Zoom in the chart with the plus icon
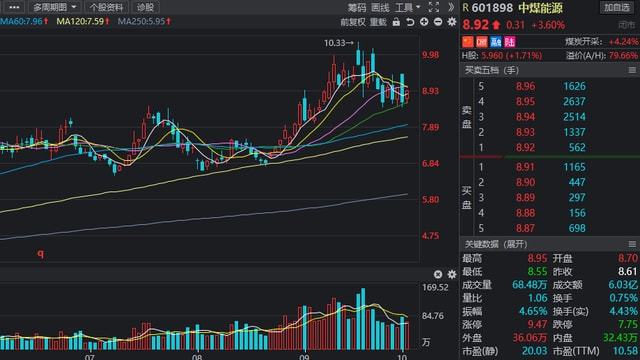 point(424,22)
